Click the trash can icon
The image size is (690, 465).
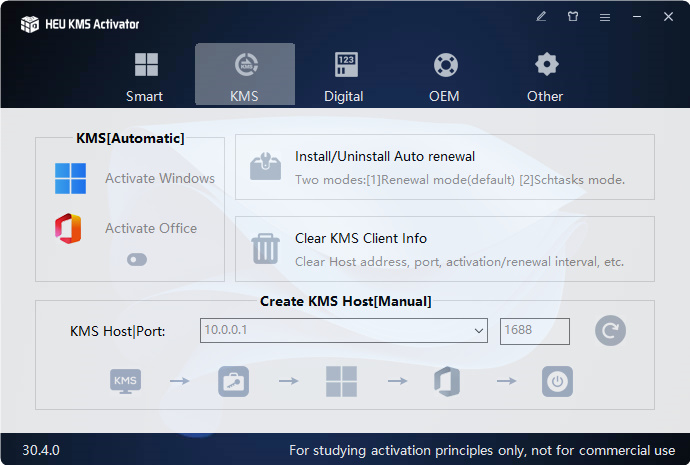tap(265, 249)
